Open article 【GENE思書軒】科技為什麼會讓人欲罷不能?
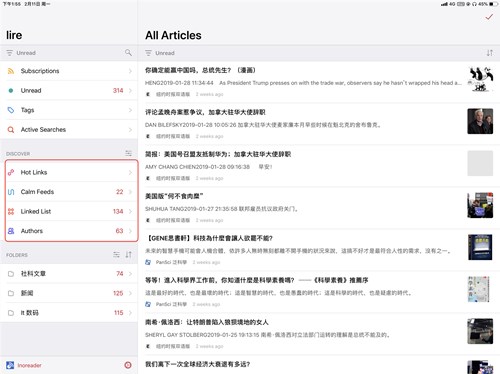The height and width of the screenshot is (374, 500). 319,250
